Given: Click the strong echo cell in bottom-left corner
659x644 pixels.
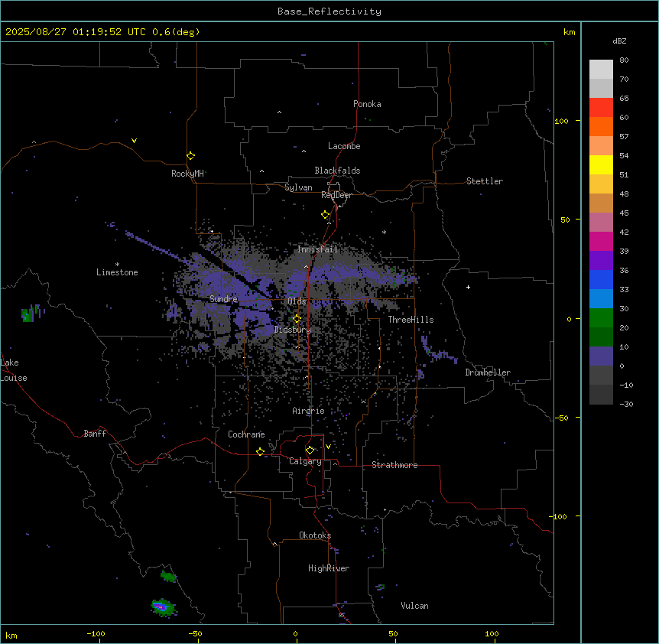Looking at the screenshot, I should tap(163, 607).
